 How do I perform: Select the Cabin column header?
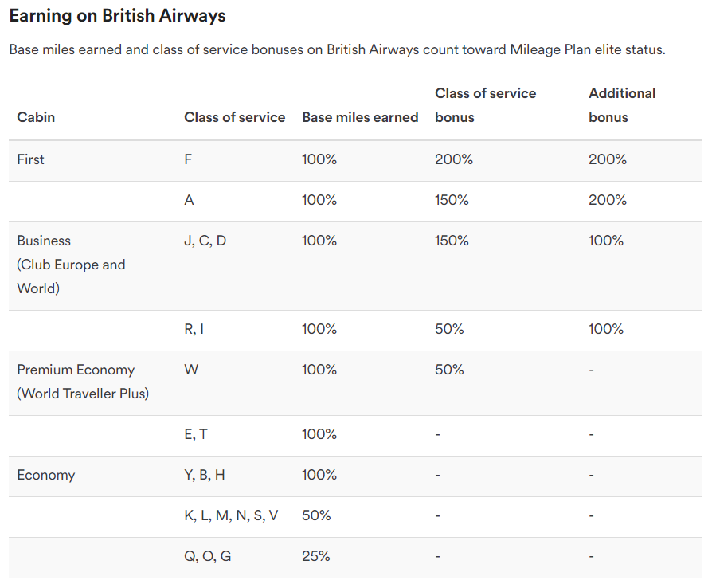point(36,117)
